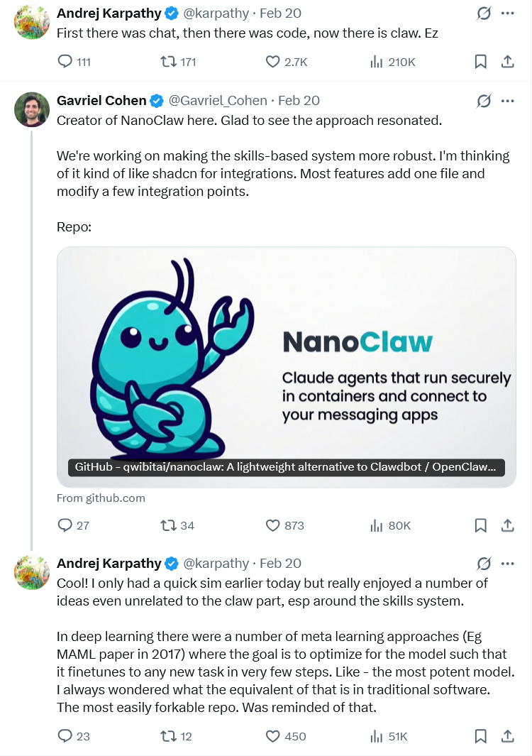The height and width of the screenshot is (756, 532).
Task: Like Karpathy's reply with 450 likes
Action: pyautogui.click(x=273, y=736)
